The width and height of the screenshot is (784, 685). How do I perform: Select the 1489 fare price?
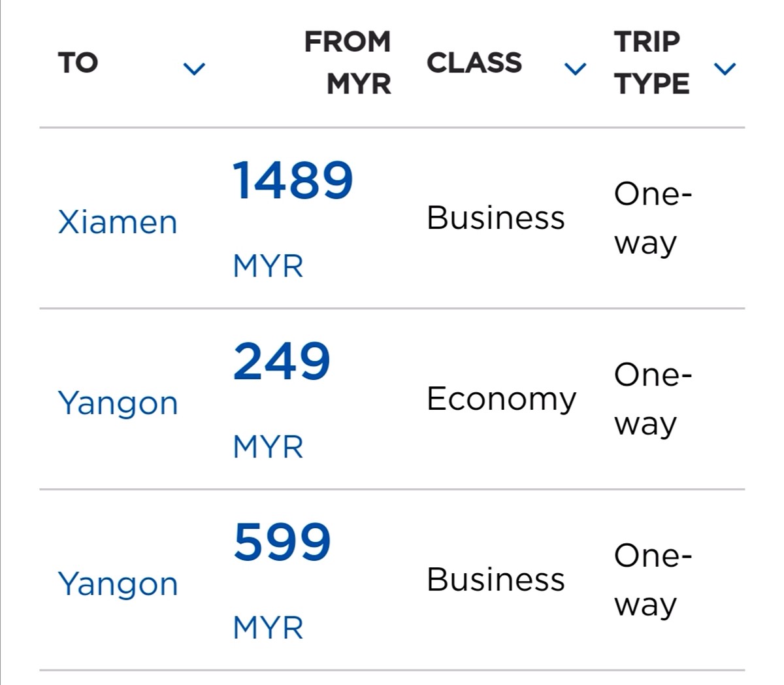pyautogui.click(x=293, y=180)
